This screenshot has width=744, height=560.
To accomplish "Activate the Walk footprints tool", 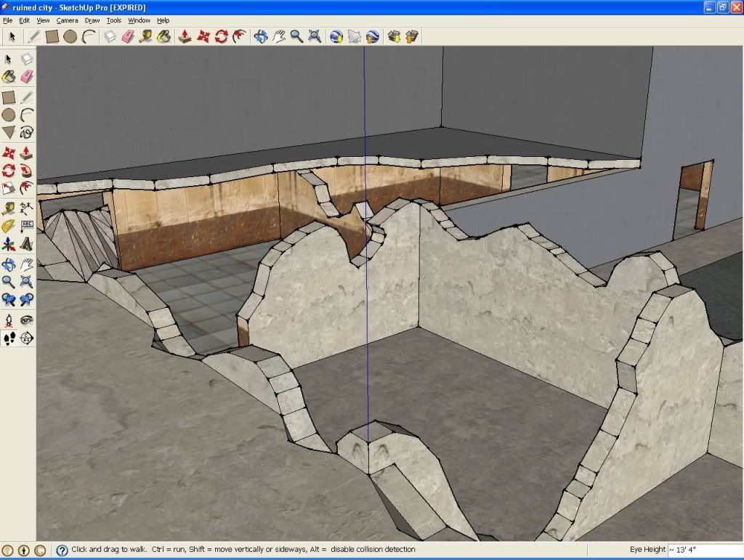I will point(9,338).
